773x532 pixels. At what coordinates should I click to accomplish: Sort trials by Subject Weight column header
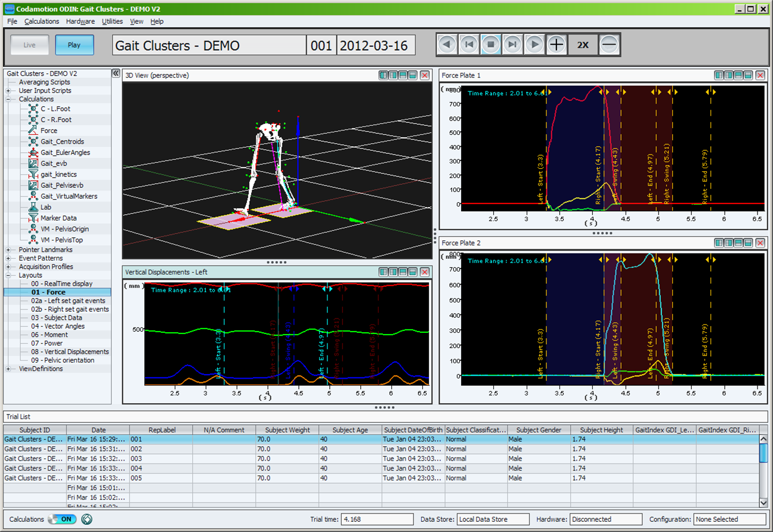tap(287, 430)
